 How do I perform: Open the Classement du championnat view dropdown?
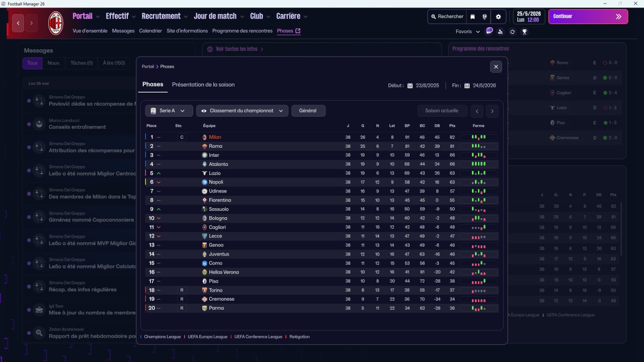pyautogui.click(x=242, y=111)
